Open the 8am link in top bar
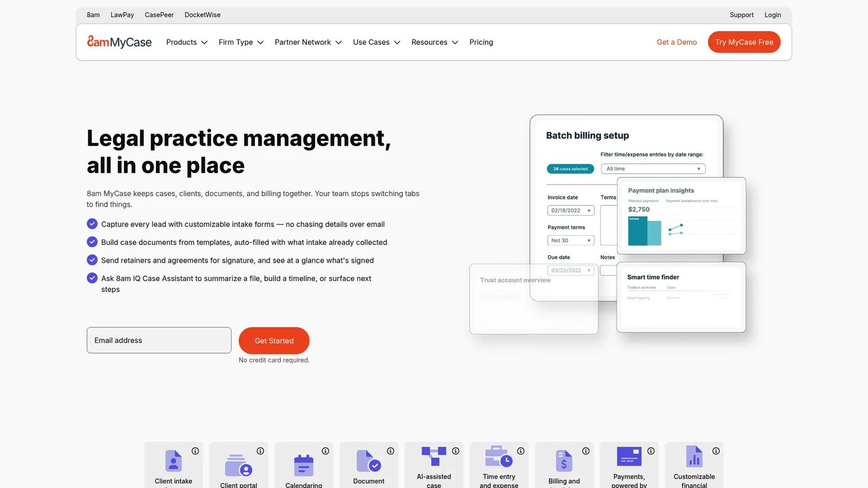The height and width of the screenshot is (488, 868). click(x=93, y=15)
